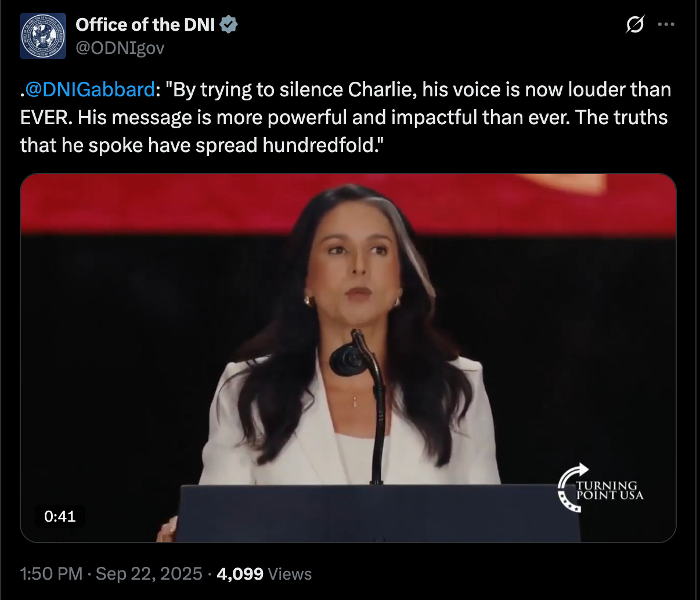Open the three-dot More options menu
700x600 pixels.
point(666,25)
